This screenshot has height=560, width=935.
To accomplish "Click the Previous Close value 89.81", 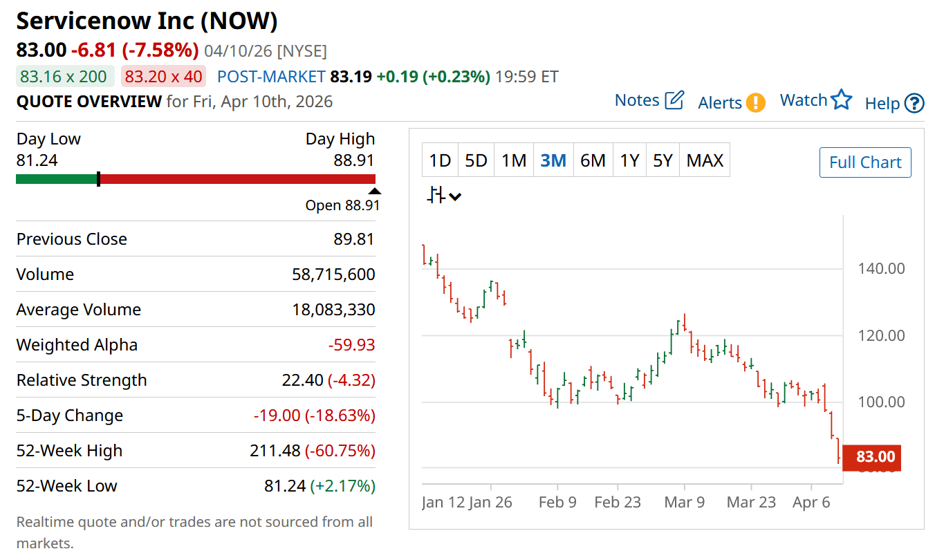I will coord(353,239).
